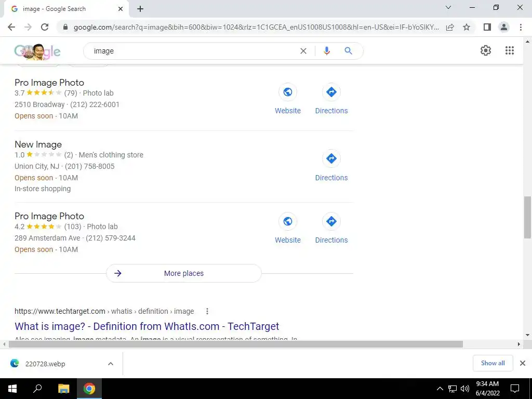Image resolution: width=532 pixels, height=399 pixels.
Task: Open 'What is image? - Definition from WhatIs.com' result
Action: point(147,326)
